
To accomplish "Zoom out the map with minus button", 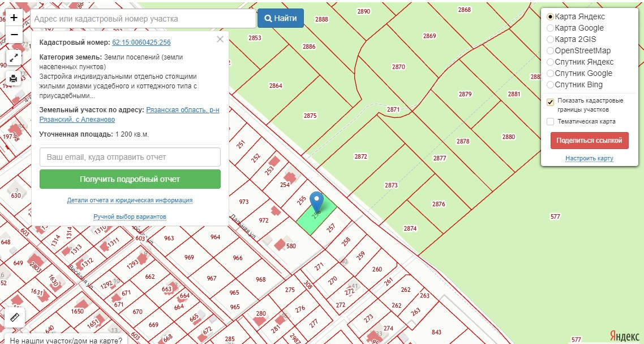I will point(14,35).
